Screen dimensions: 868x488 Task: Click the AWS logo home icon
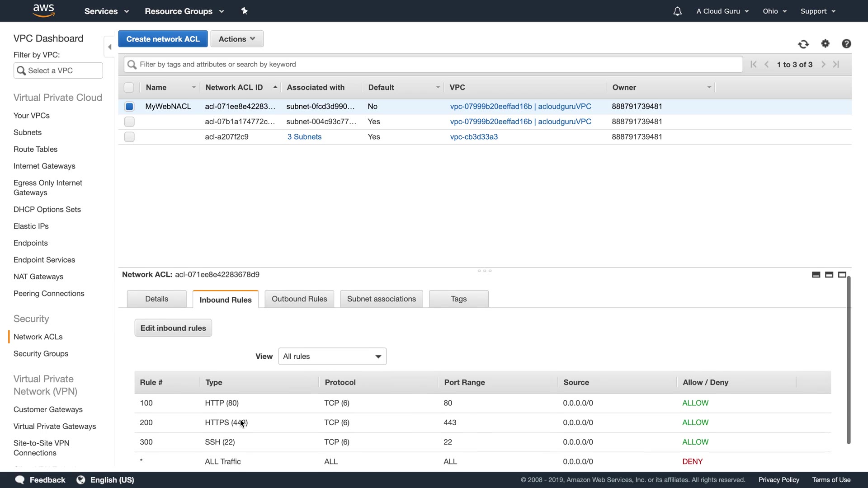coord(44,10)
